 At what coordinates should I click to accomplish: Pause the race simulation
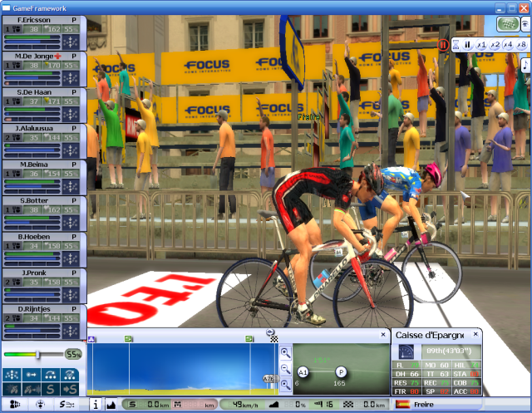tap(467, 45)
